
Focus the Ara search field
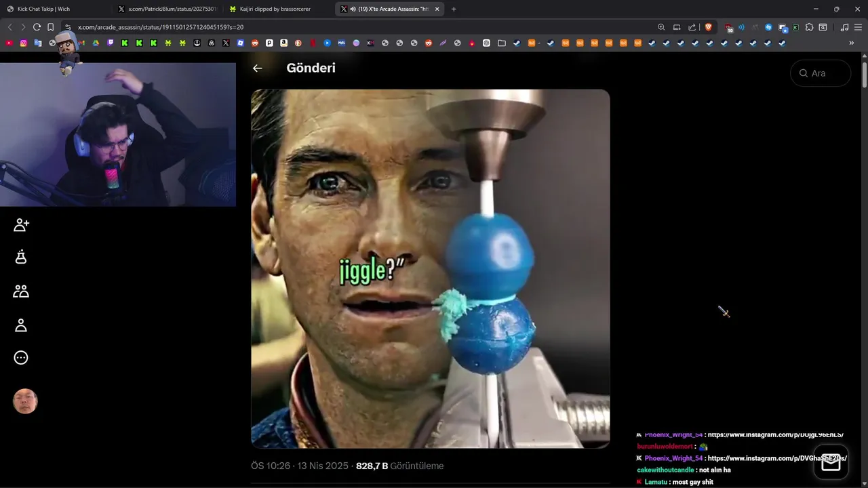pos(821,73)
